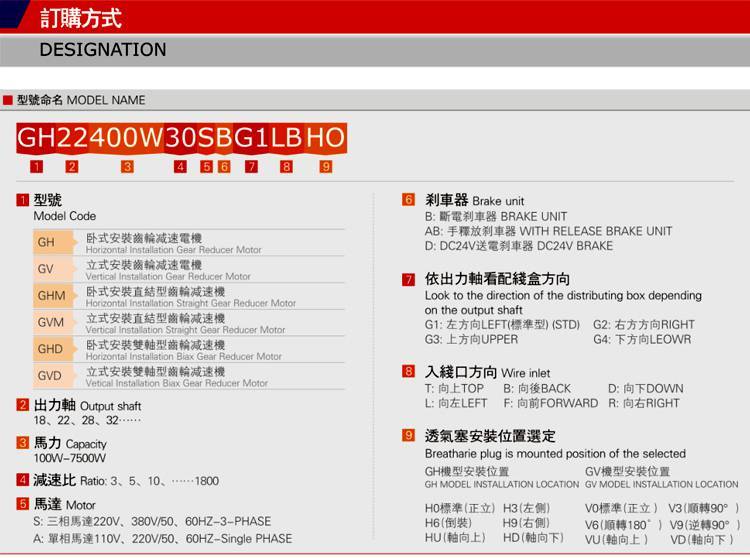Click the number 6 badge beside Brake unit heading

(408, 201)
